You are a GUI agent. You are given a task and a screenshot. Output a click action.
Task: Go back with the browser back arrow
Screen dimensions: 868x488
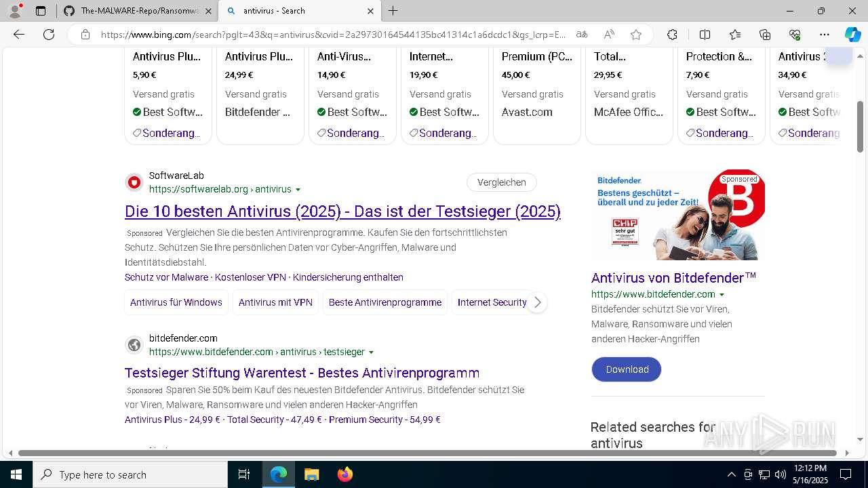[19, 35]
